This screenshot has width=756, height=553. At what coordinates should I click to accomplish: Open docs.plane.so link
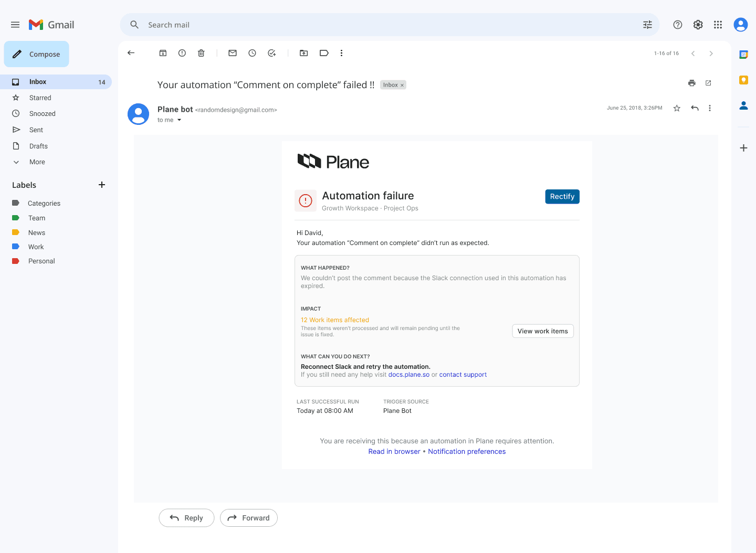pos(409,375)
